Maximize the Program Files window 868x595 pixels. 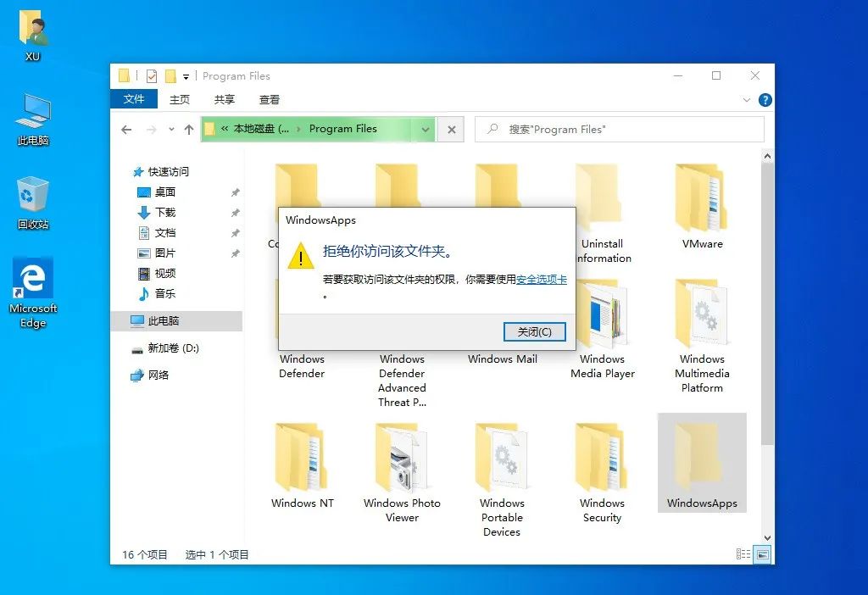[716, 75]
